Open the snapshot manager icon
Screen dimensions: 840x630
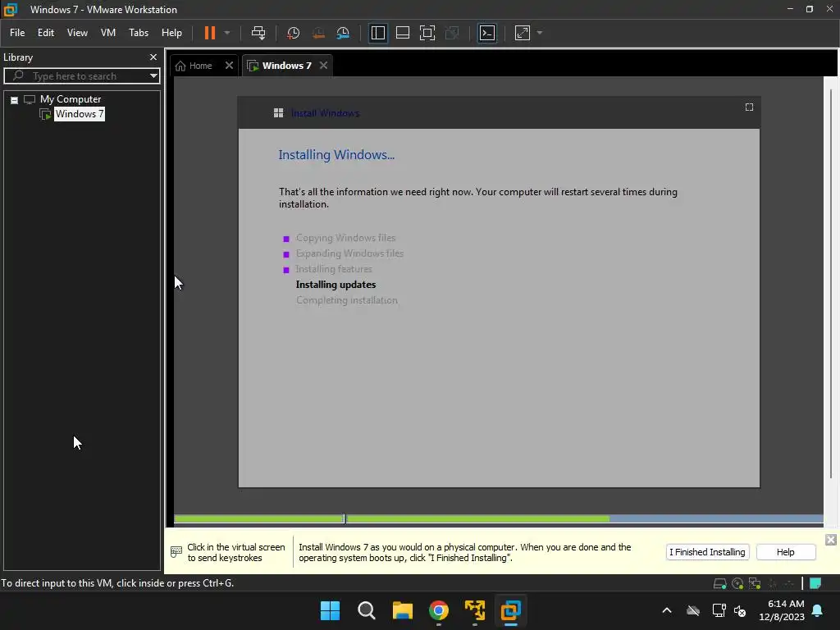pyautogui.click(x=343, y=33)
